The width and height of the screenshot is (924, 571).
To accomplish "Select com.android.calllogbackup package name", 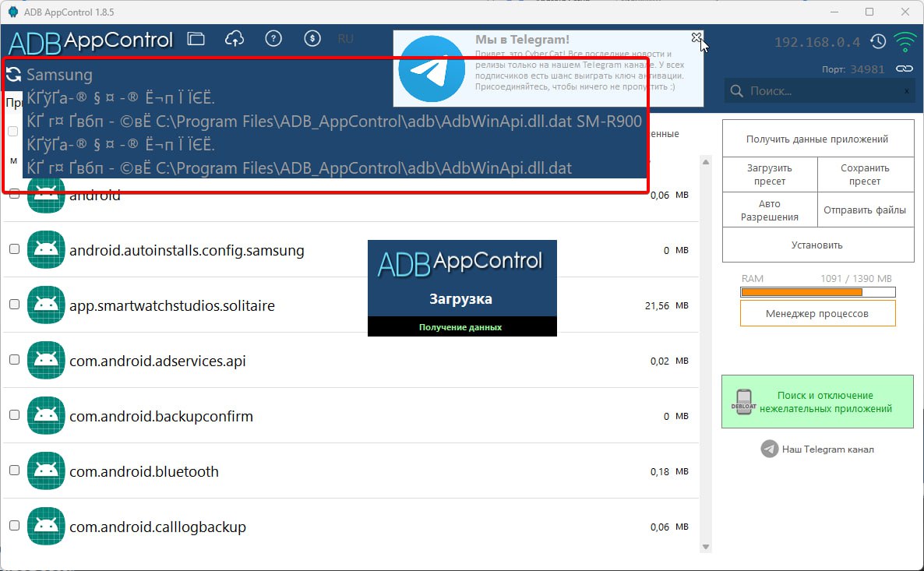I will coord(158,527).
